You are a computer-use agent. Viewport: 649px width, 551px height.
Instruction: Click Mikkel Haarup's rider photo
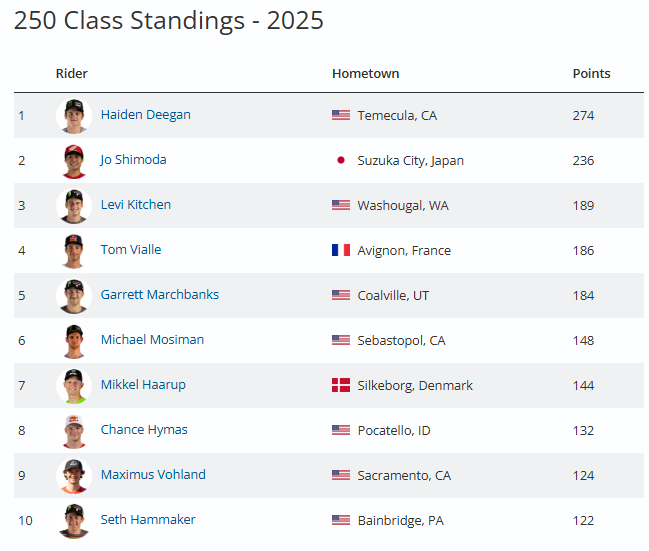coord(74,386)
